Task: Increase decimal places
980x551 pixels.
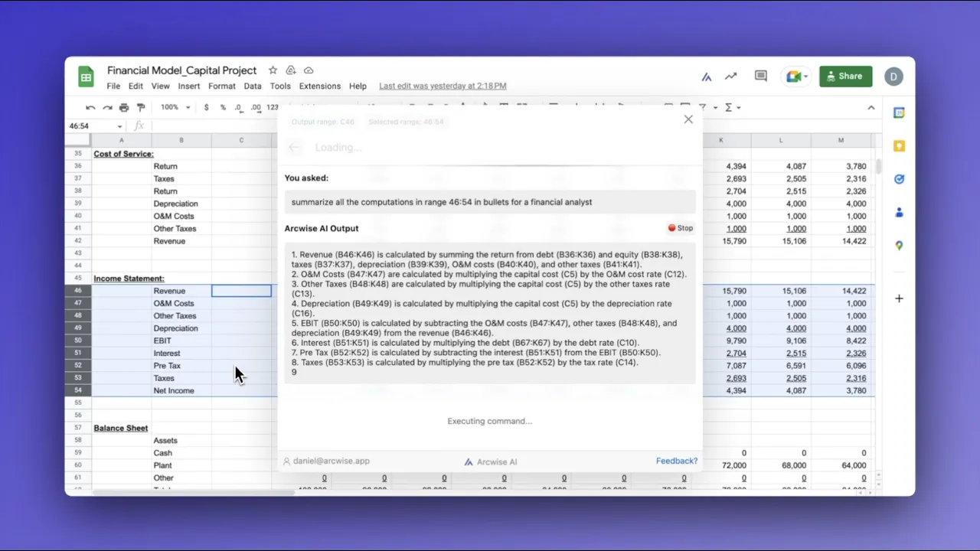Action: 256,107
